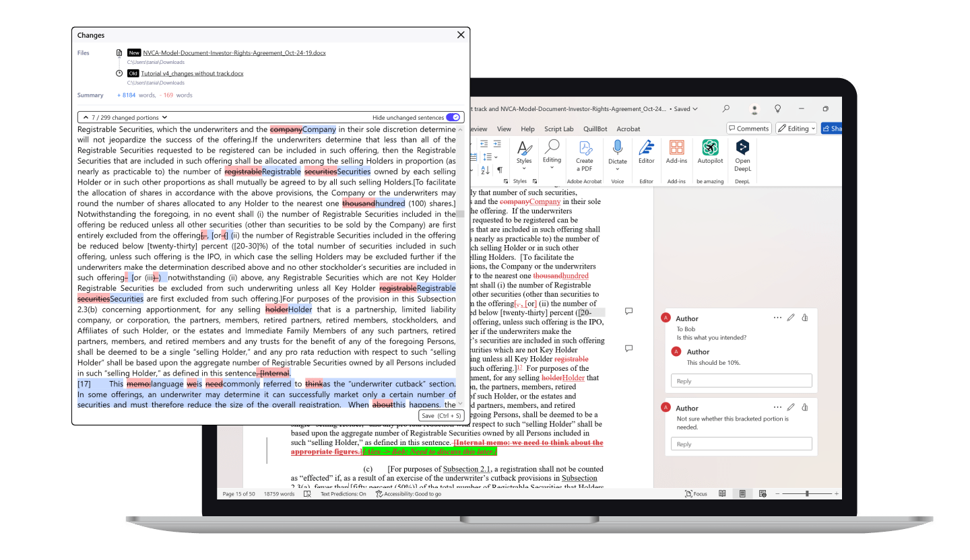Open the View menu
The height and width of the screenshot is (560, 970).
click(503, 129)
